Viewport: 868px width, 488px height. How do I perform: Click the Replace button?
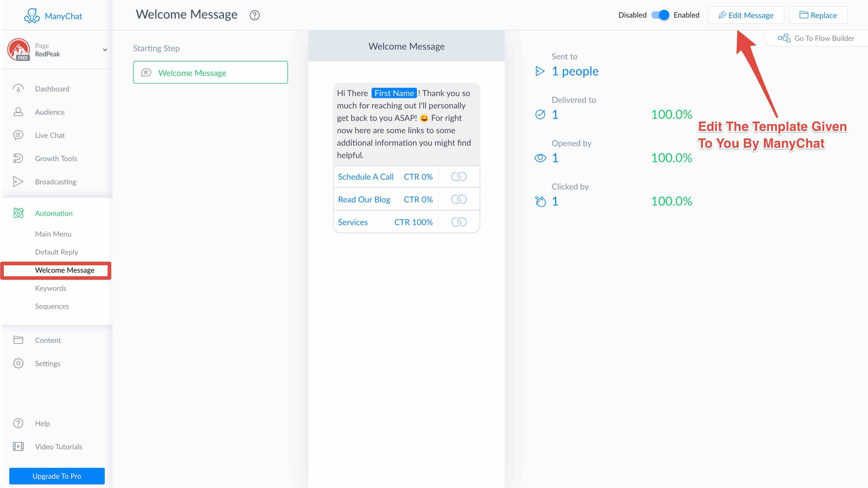[x=818, y=15]
